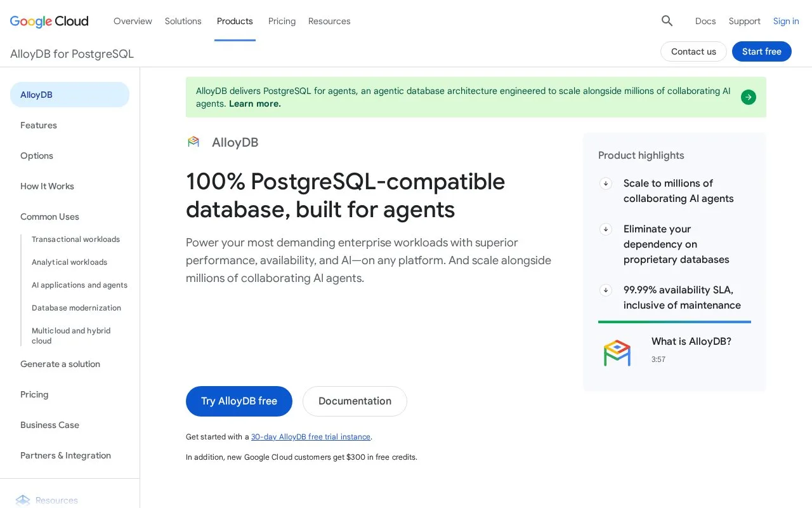This screenshot has height=508, width=812.
Task: Jump to Features section in sidebar
Action: coord(39,125)
